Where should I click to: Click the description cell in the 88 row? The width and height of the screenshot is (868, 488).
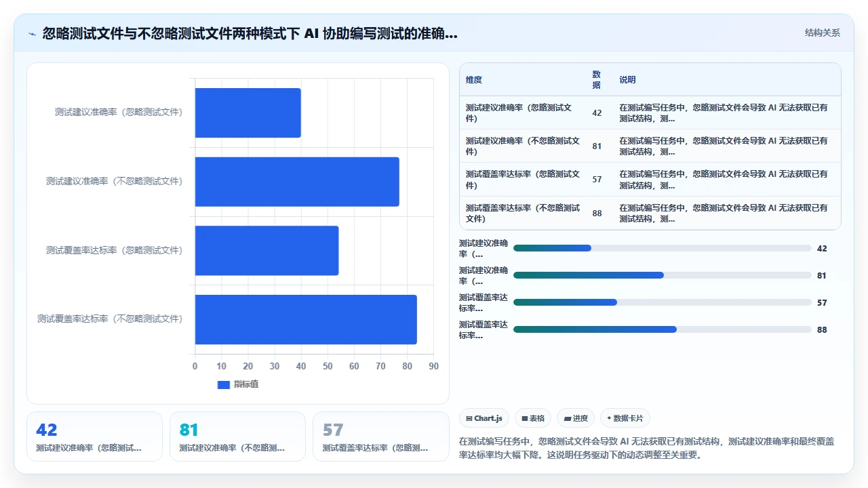(724, 213)
